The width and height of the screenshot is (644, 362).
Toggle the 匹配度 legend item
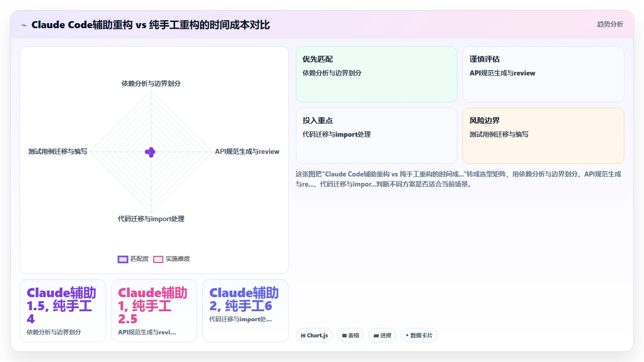(x=133, y=259)
